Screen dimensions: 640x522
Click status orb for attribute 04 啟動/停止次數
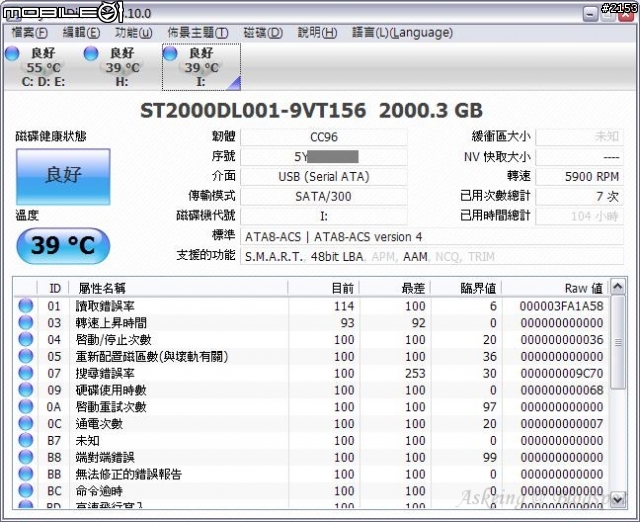[x=26, y=339]
